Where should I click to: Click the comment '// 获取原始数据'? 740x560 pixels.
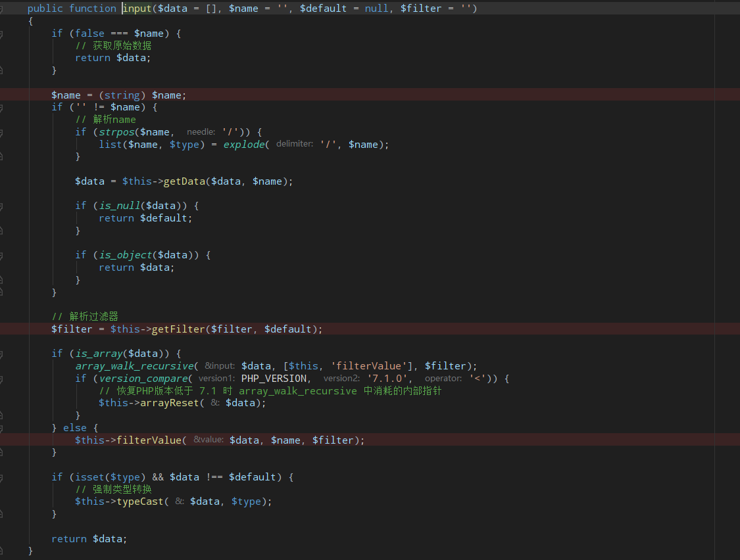tap(113, 46)
